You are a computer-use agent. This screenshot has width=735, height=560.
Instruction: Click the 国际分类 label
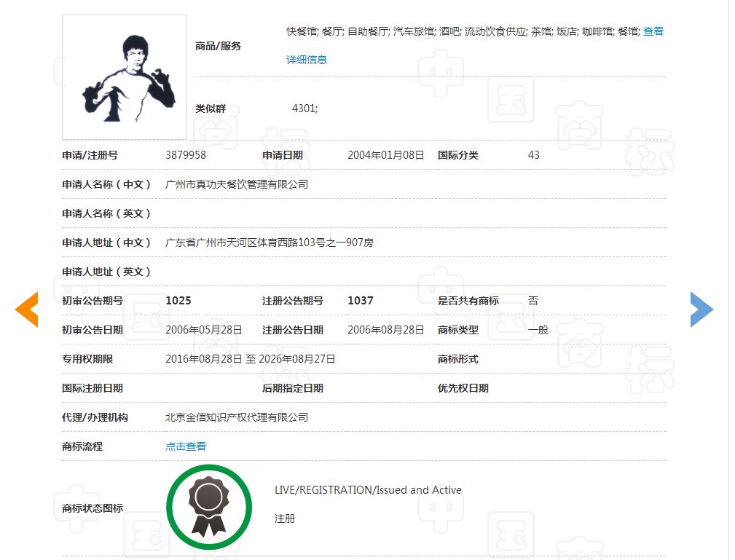click(458, 155)
